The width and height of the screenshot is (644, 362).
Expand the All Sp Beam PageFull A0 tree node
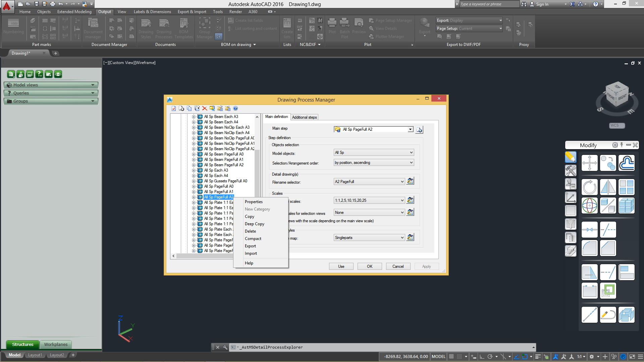(x=194, y=154)
